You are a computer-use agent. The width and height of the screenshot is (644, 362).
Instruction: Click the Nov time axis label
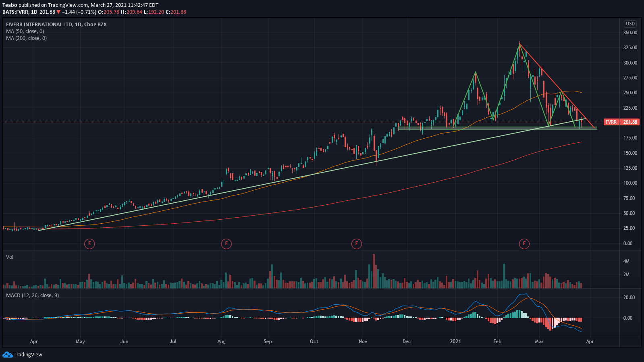pyautogui.click(x=363, y=341)
